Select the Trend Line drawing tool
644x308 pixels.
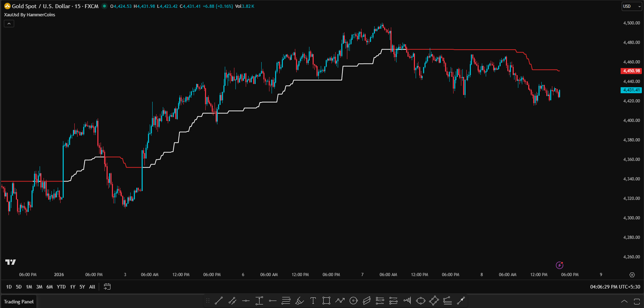(x=219, y=301)
